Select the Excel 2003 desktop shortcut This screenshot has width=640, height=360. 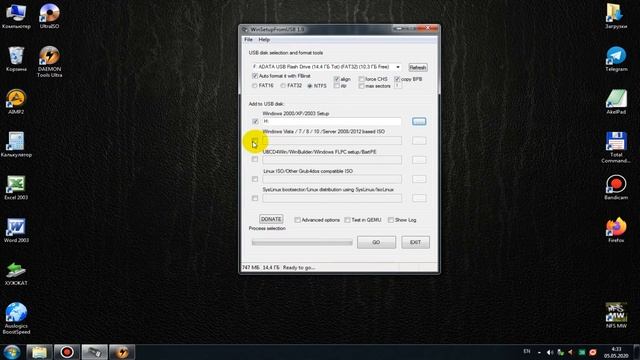(x=16, y=188)
